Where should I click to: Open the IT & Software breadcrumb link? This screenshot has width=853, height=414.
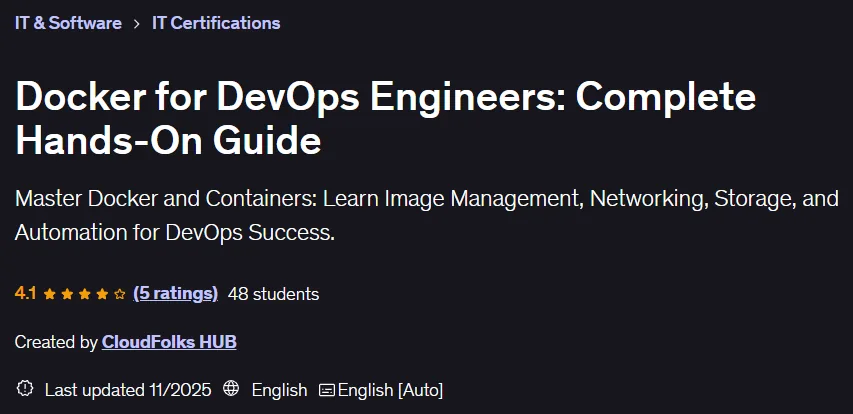(x=68, y=23)
